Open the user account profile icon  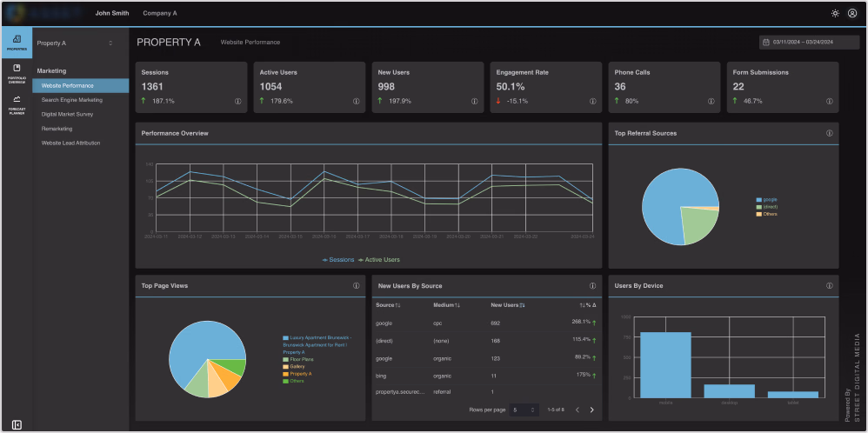(x=852, y=13)
